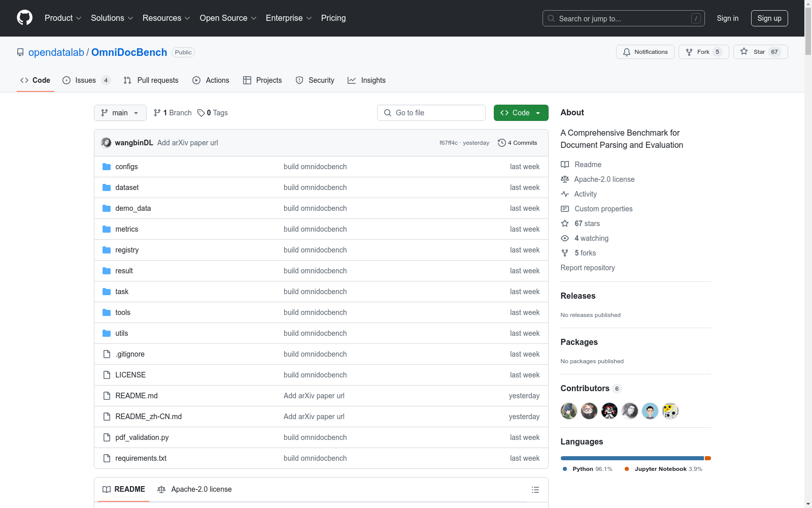The width and height of the screenshot is (812, 508).
Task: Open the Insights tab
Action: (x=366, y=80)
